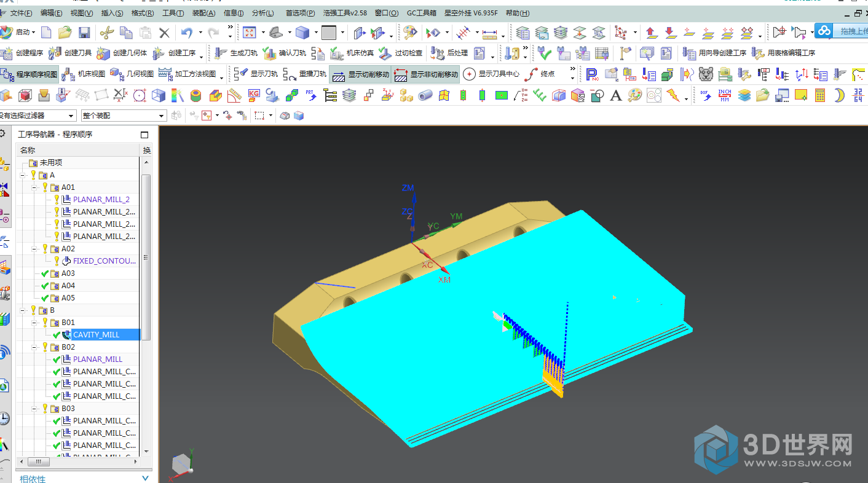Select the CAVITY_MILL operation
The width and height of the screenshot is (868, 483).
96,335
